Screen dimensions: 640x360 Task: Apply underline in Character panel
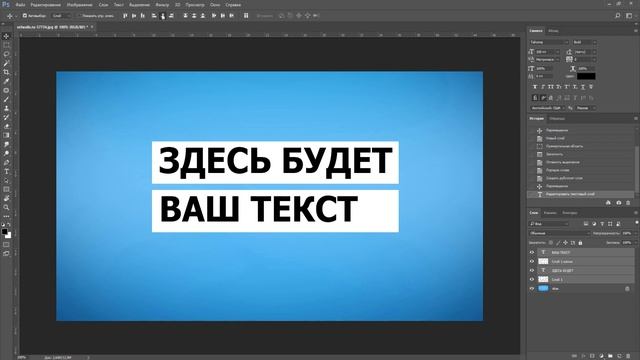click(x=583, y=87)
